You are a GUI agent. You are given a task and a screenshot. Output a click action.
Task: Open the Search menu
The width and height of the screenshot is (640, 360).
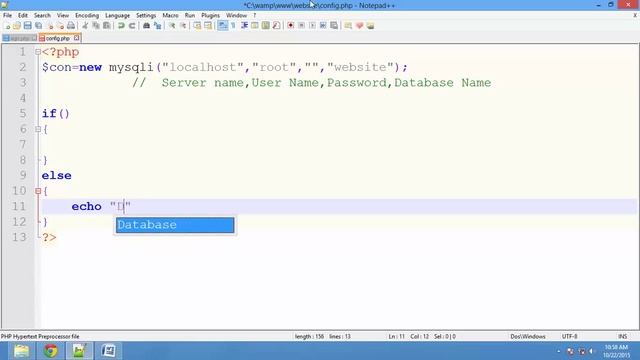42,15
